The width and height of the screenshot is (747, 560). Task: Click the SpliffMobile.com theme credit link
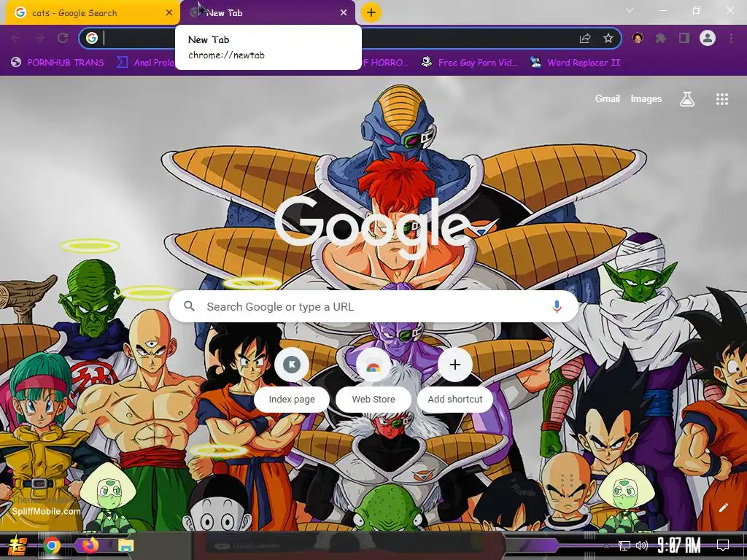pos(46,511)
